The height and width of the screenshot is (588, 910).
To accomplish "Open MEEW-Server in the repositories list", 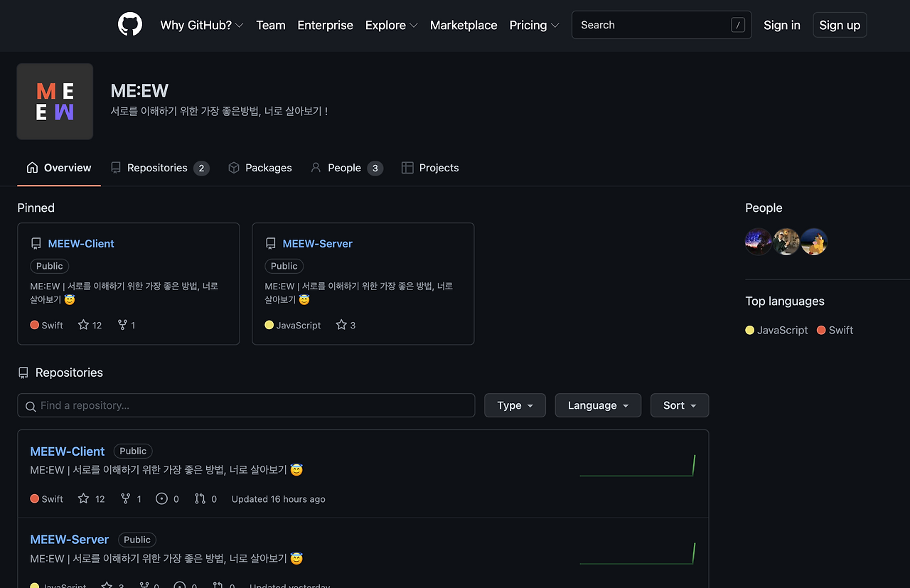I will point(70,540).
